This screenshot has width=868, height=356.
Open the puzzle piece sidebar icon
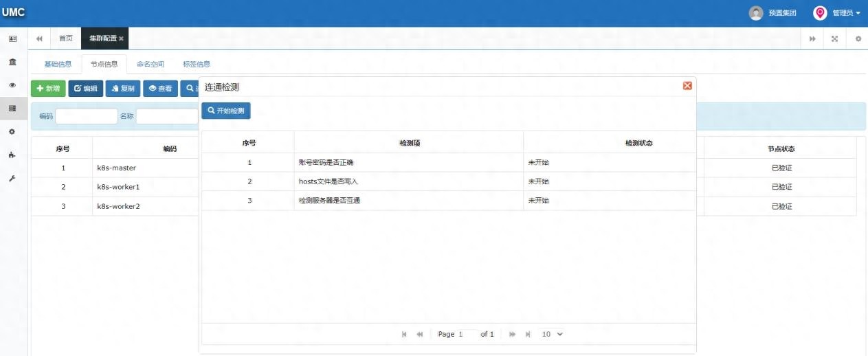point(12,155)
